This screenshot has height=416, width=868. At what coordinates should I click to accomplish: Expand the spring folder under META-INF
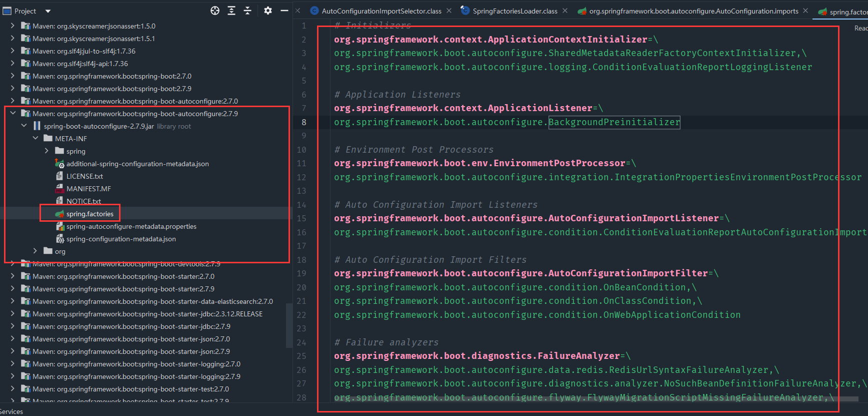coord(46,151)
